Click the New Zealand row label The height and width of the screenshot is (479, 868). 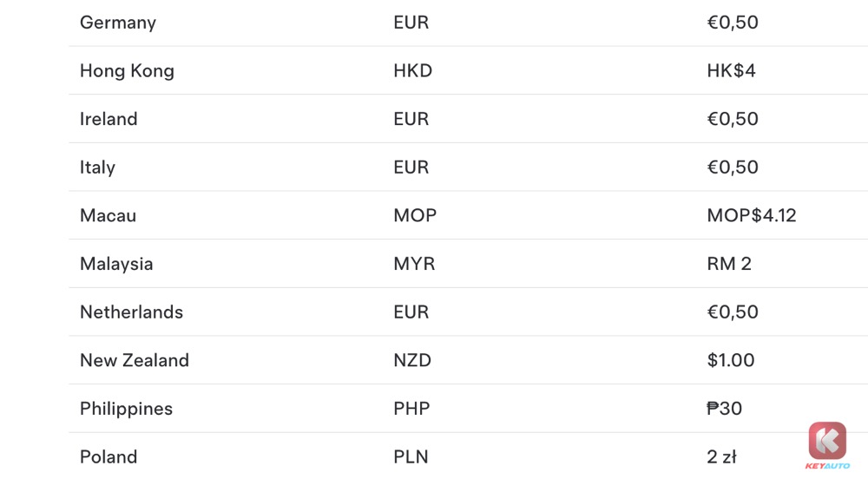point(135,360)
